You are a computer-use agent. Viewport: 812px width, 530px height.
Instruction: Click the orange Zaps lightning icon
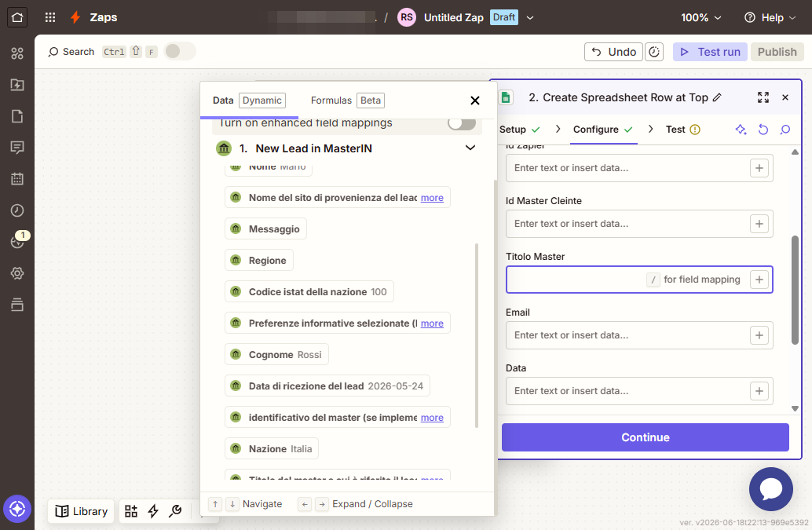click(75, 17)
